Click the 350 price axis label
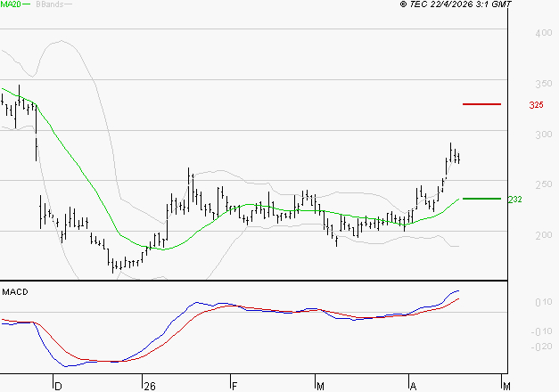The height and width of the screenshot is (392, 559). [x=544, y=84]
